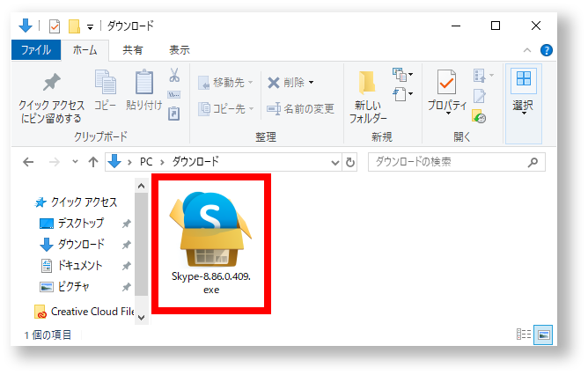The height and width of the screenshot is (375, 588).
Task: Collapse the ribbon with chevron
Action: [527, 50]
